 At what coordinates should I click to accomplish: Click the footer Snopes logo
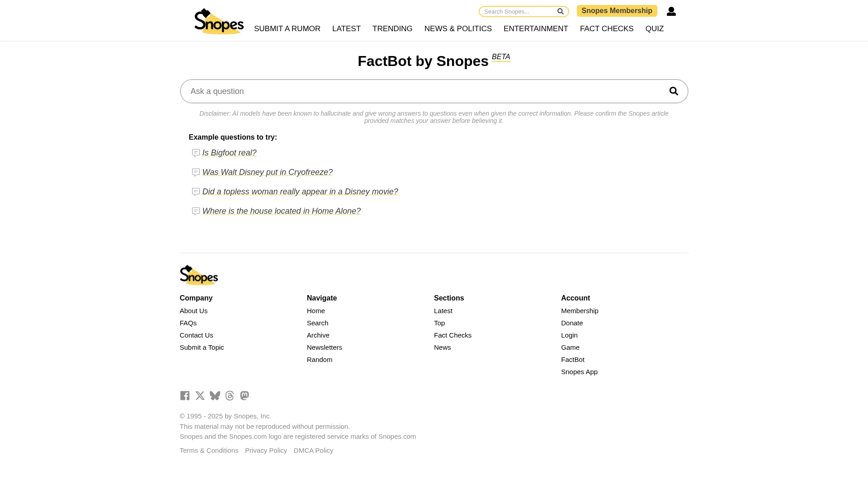[199, 275]
